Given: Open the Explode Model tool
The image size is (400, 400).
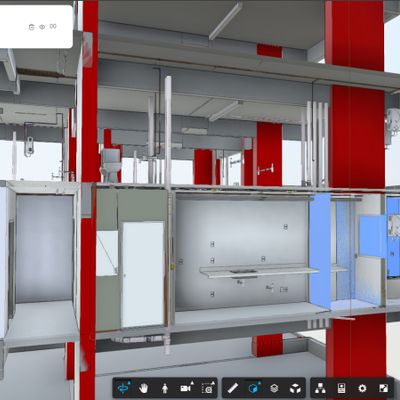Looking at the screenshot, I should (x=295, y=388).
